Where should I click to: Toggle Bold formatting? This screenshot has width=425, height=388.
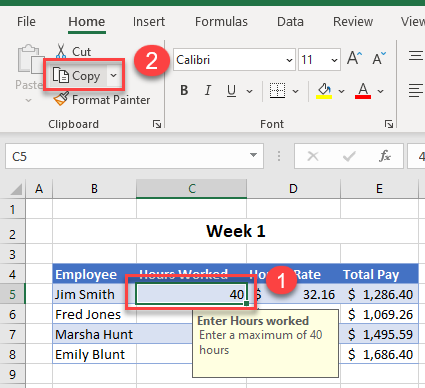click(x=184, y=90)
